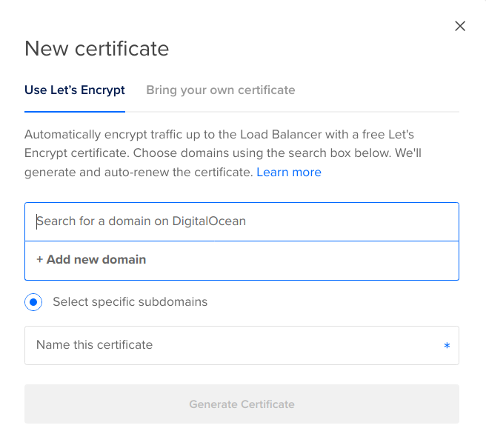Image resolution: width=486 pixels, height=448 pixels.
Task: Click the Select specific subdomains label text
Action: point(130,302)
